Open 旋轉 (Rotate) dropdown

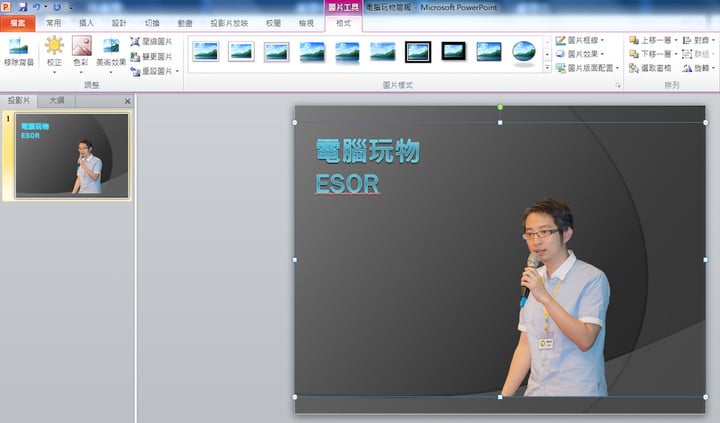(x=698, y=68)
